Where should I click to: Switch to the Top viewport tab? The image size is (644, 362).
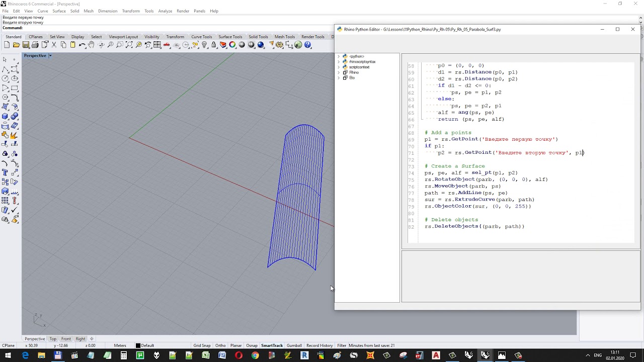[53, 339]
